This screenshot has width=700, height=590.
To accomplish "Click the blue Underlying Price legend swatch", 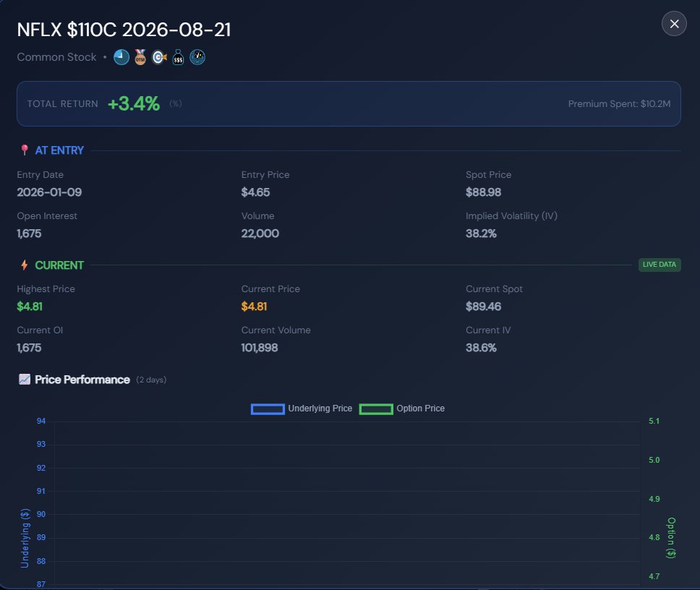I will click(268, 409).
